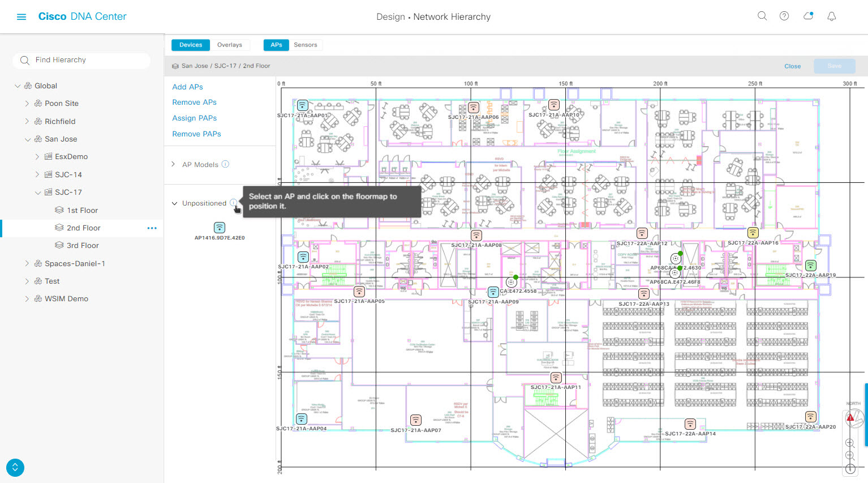868x483 pixels.
Task: Expand the SJC-14 building node
Action: (x=37, y=174)
